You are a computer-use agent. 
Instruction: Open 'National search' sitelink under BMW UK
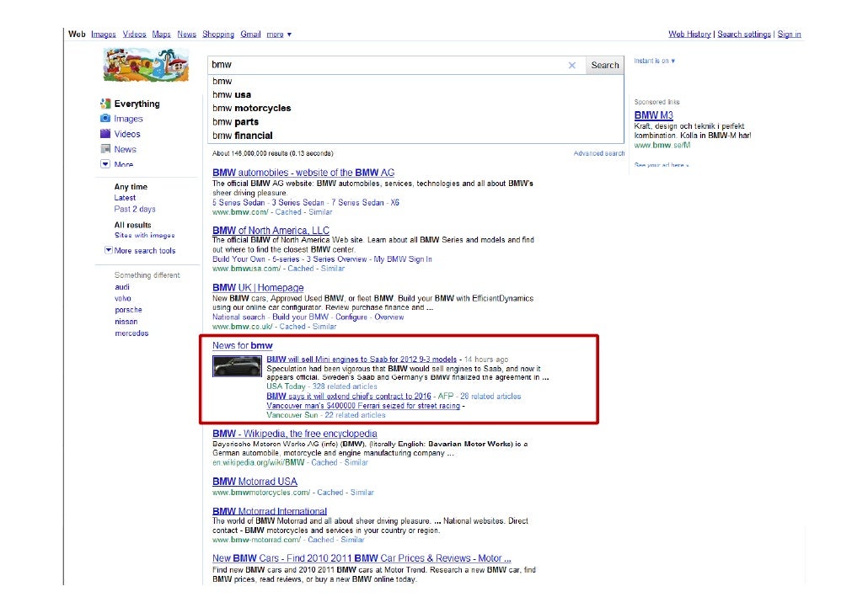(238, 317)
